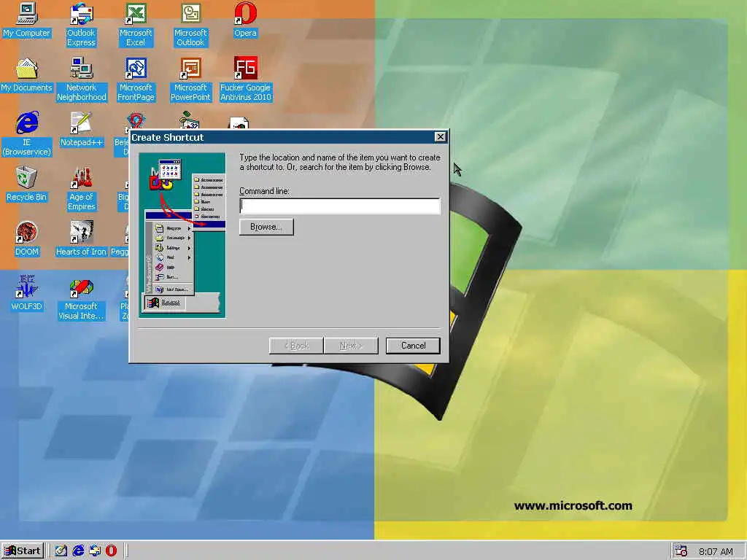
Task: Click Cancel in Create Shortcut dialog
Action: [413, 346]
